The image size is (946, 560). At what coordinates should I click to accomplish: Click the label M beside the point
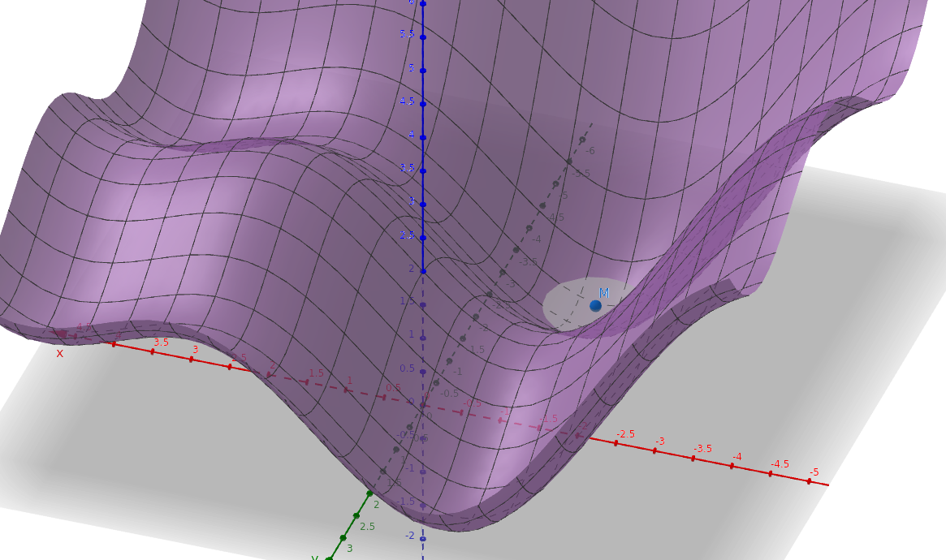tap(604, 293)
